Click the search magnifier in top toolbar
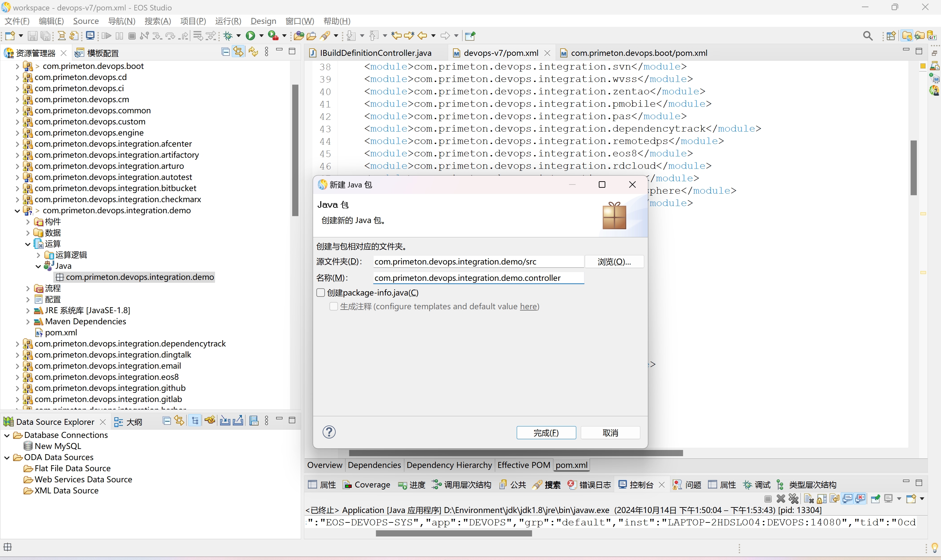The height and width of the screenshot is (560, 941). click(x=868, y=36)
